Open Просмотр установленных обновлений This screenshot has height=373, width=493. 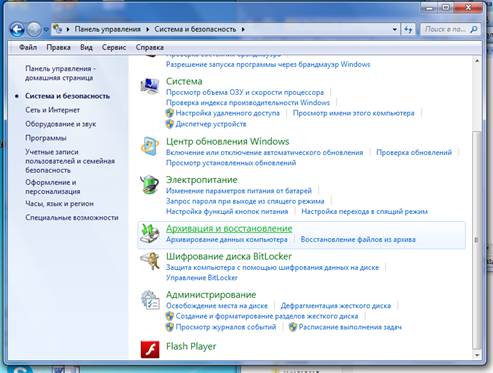pyautogui.click(x=231, y=163)
